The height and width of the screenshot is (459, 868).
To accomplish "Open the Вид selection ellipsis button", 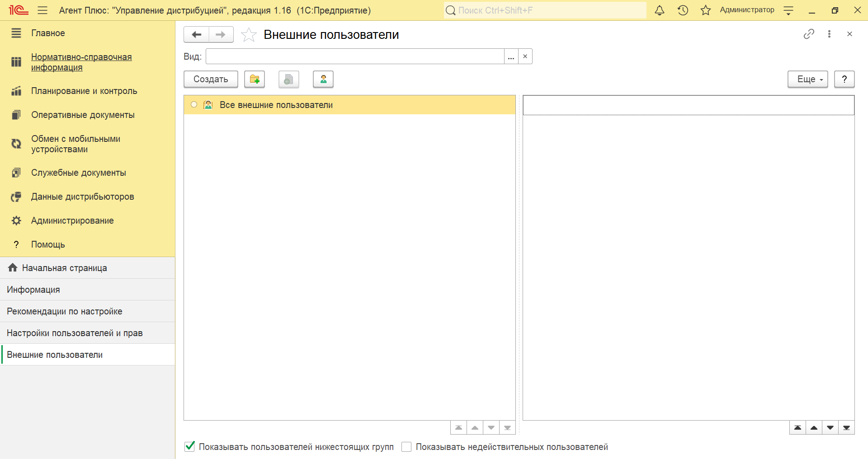I will pos(511,56).
